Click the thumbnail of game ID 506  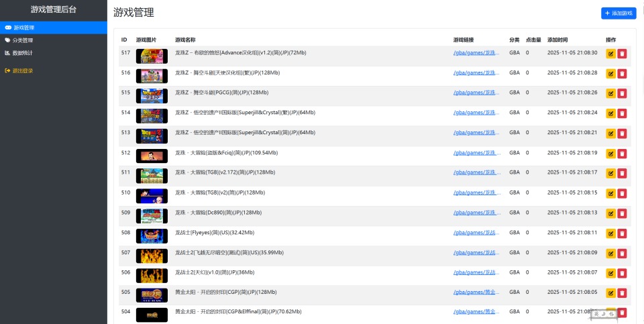[x=152, y=276]
